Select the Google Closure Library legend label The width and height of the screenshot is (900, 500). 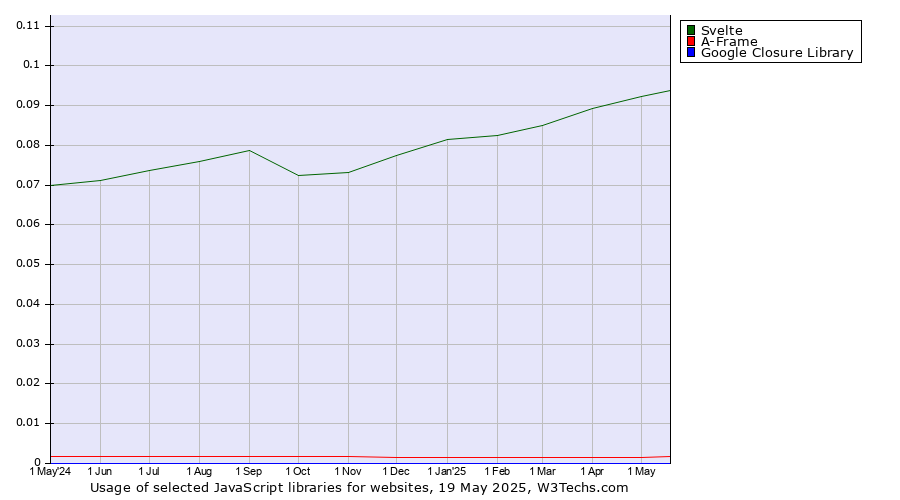(777, 53)
